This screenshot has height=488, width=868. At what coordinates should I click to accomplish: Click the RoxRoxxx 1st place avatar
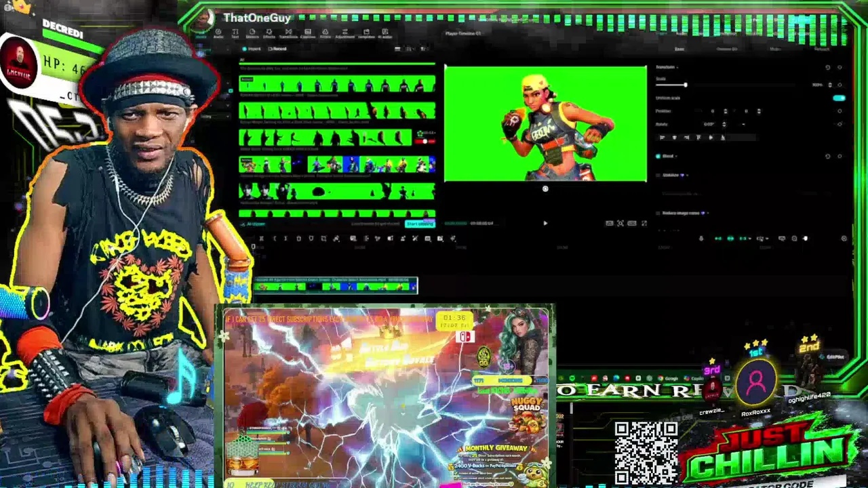pyautogui.click(x=756, y=382)
